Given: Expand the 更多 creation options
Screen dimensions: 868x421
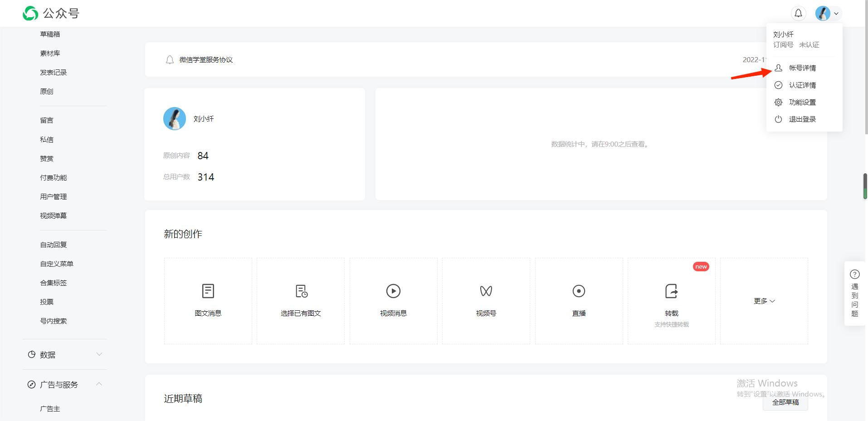Looking at the screenshot, I should coord(764,300).
